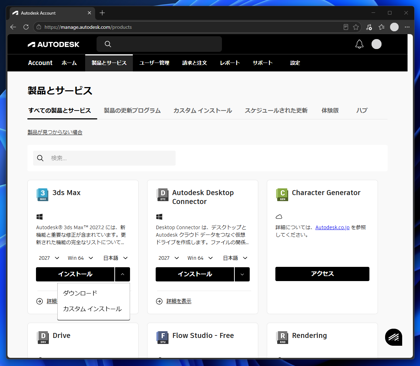The height and width of the screenshot is (366, 420).
Task: Click the Windows platform icon under 3ds Max
Action: click(39, 217)
